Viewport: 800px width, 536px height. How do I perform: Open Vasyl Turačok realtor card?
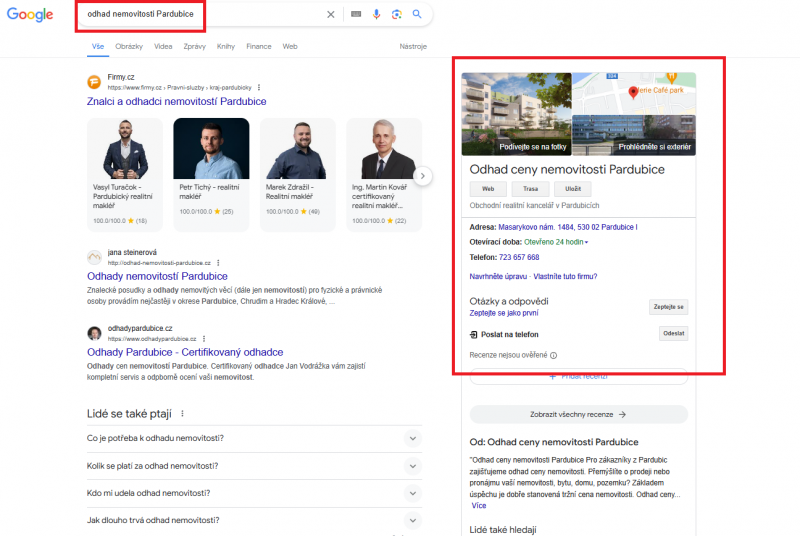(x=125, y=174)
